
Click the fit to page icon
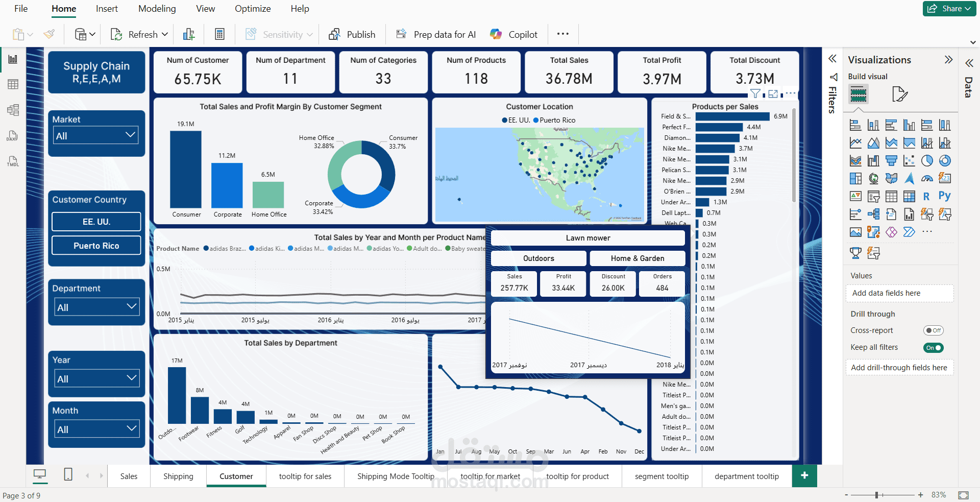click(963, 495)
